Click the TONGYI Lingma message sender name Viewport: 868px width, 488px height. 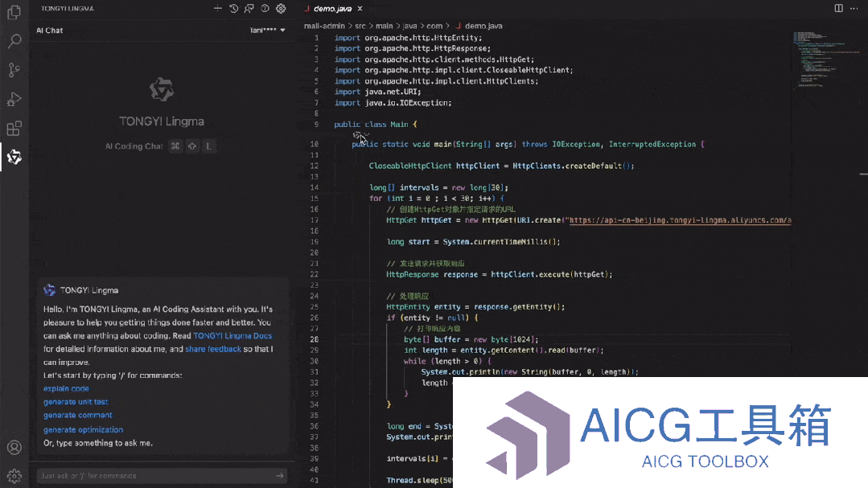(89, 290)
